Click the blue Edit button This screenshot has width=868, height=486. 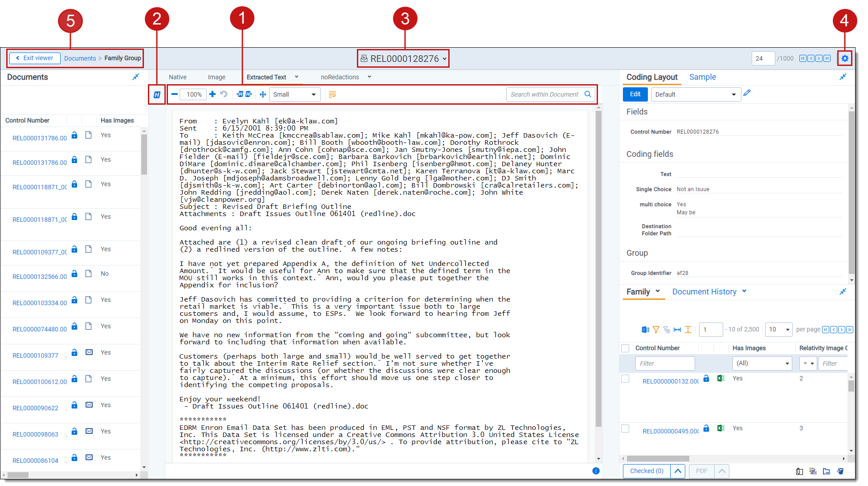pos(635,94)
